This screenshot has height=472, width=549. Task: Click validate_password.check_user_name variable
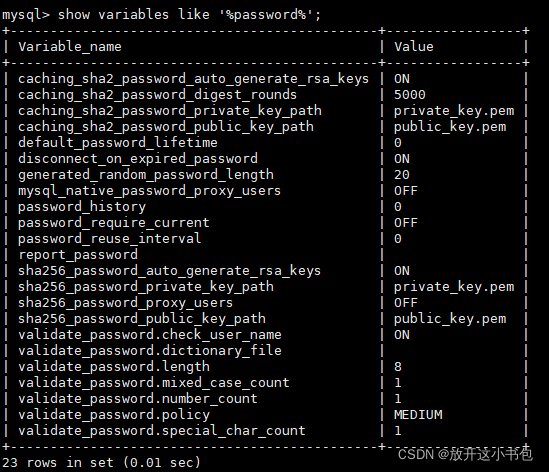click(x=150, y=335)
